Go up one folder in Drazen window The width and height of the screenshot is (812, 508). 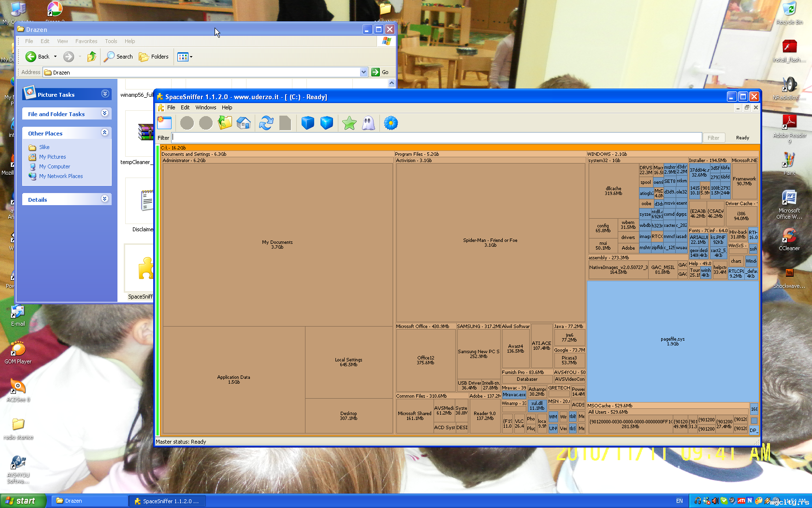click(92, 57)
